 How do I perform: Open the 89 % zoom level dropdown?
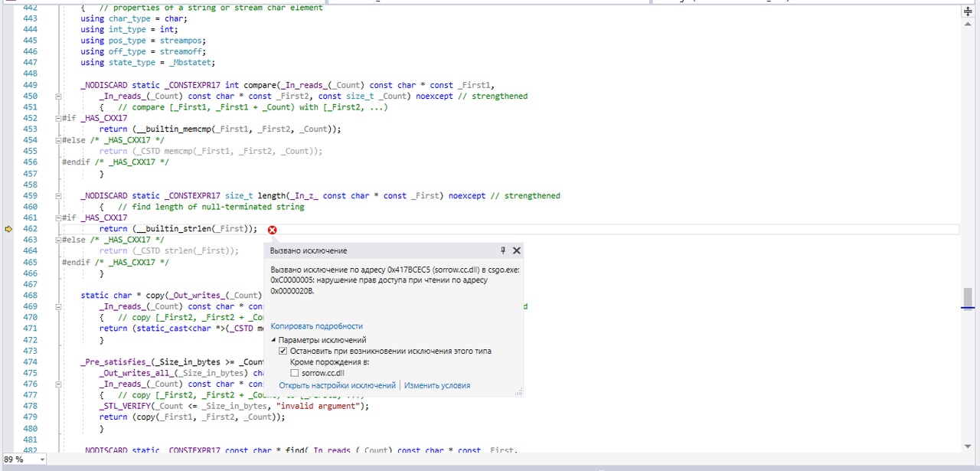click(41, 460)
